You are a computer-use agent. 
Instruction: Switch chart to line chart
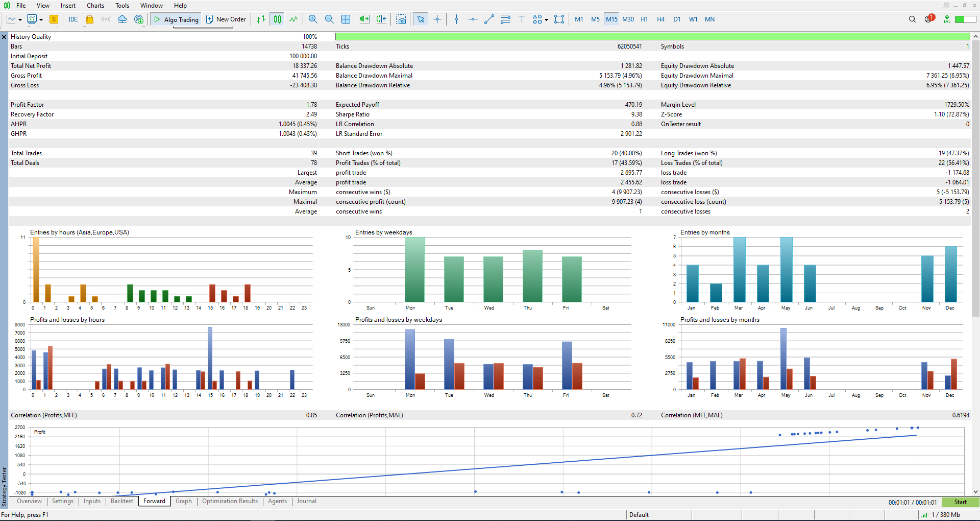[293, 19]
